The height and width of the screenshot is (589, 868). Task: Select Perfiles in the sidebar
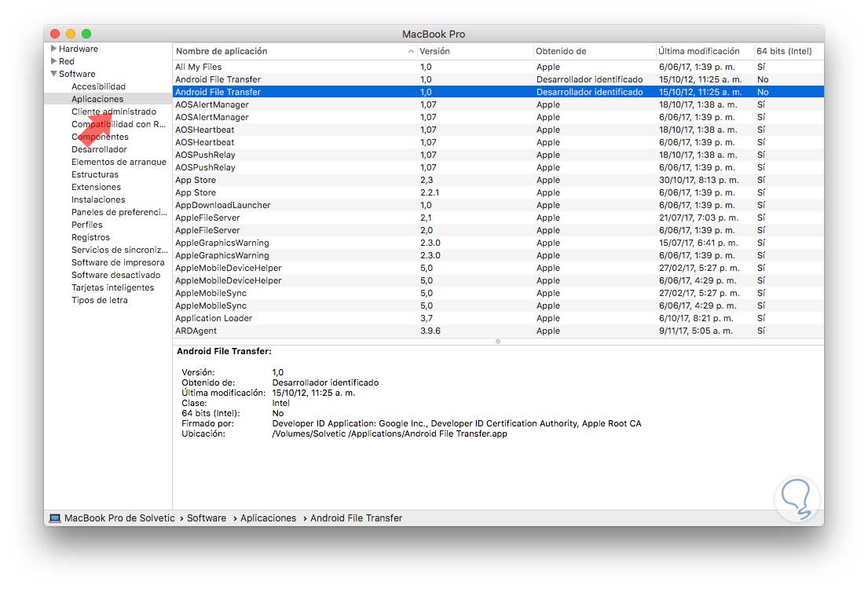click(x=87, y=225)
